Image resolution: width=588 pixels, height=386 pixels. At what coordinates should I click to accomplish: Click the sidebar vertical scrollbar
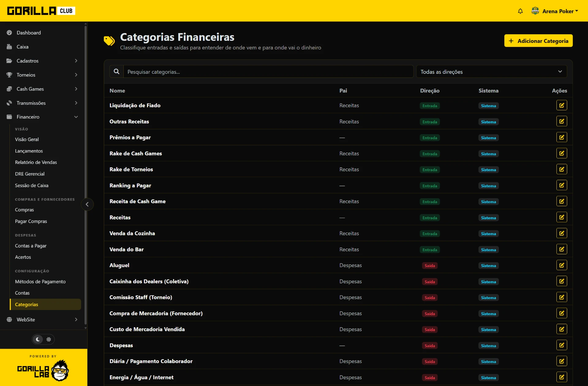coord(85,175)
